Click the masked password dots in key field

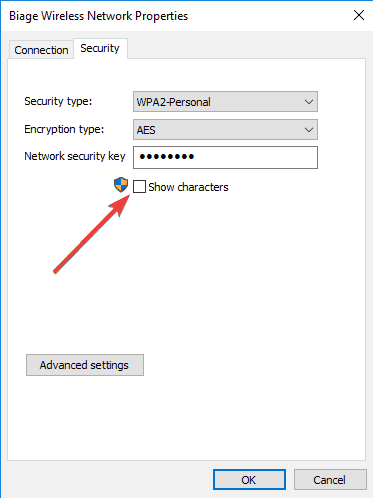167,156
